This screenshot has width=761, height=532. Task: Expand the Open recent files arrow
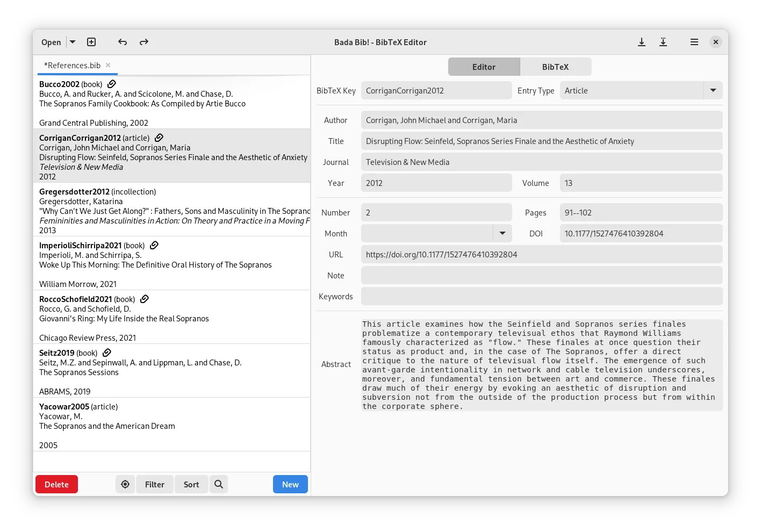(73, 42)
